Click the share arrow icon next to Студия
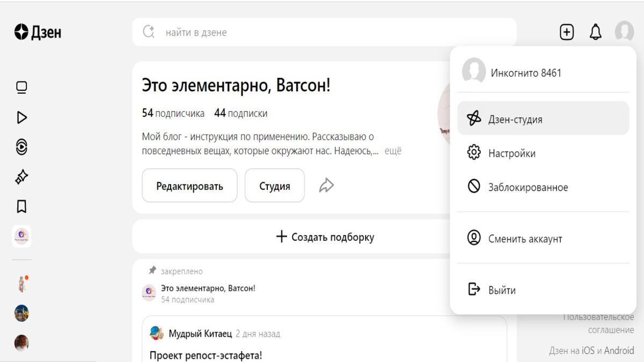 [x=326, y=186]
